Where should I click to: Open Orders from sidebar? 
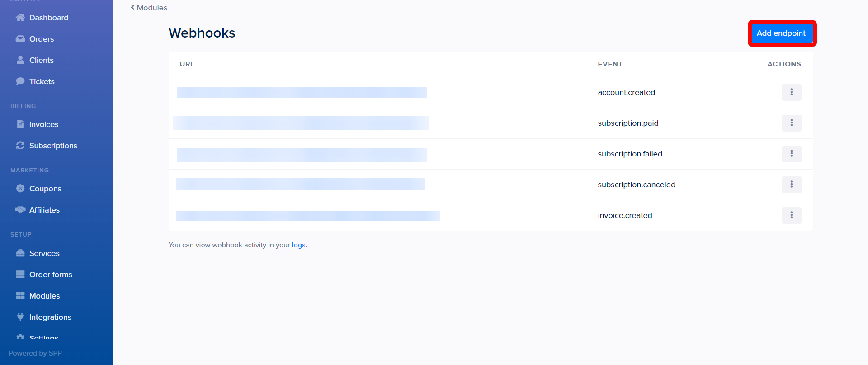coord(42,39)
